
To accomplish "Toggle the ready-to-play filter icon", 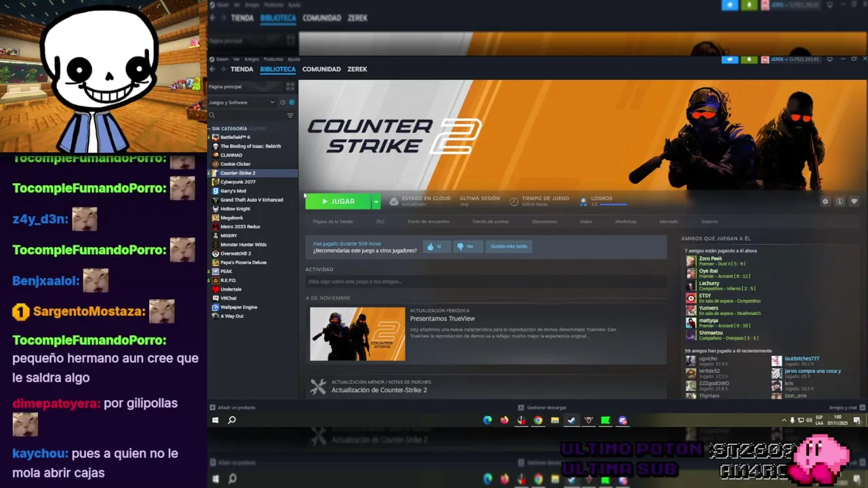I will point(292,102).
